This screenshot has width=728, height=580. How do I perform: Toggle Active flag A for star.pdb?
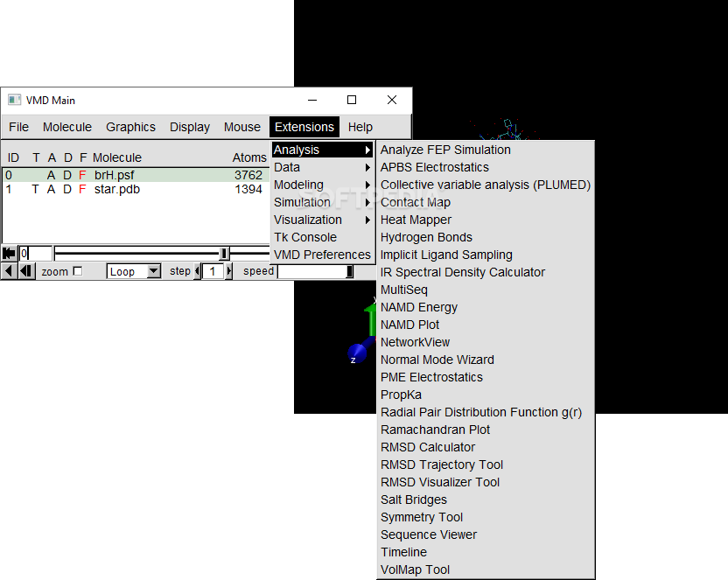[51, 189]
